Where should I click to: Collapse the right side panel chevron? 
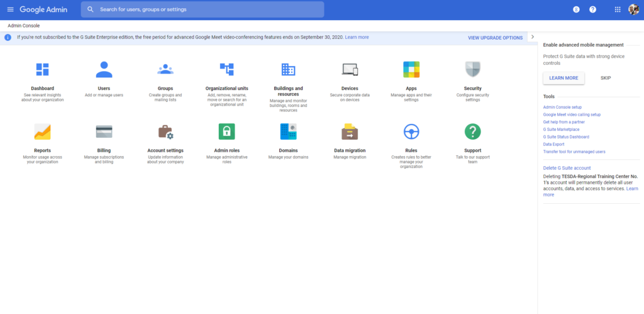[532, 36]
